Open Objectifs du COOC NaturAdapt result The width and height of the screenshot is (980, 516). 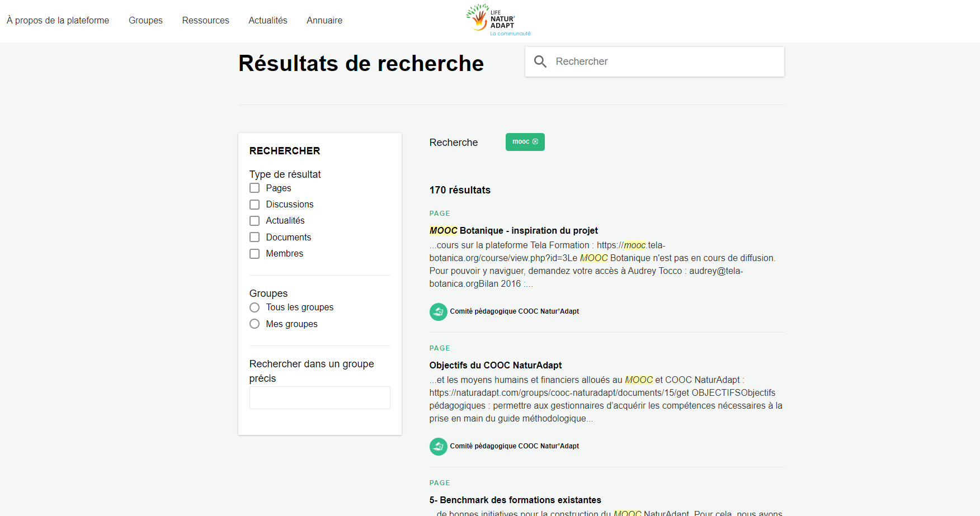click(x=496, y=366)
